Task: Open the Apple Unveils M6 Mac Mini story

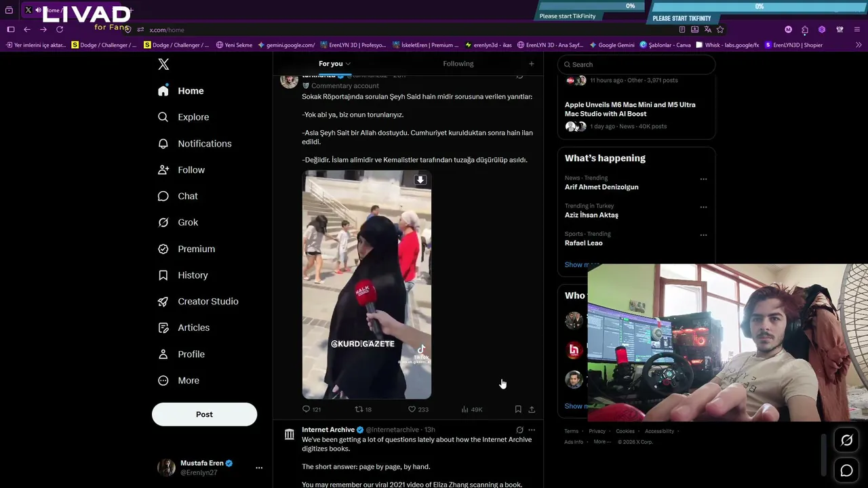Action: [630, 109]
